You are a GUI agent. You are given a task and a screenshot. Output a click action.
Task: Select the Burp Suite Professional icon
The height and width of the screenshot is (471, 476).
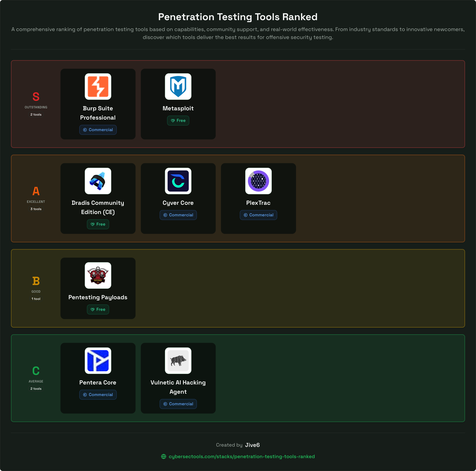tap(98, 86)
